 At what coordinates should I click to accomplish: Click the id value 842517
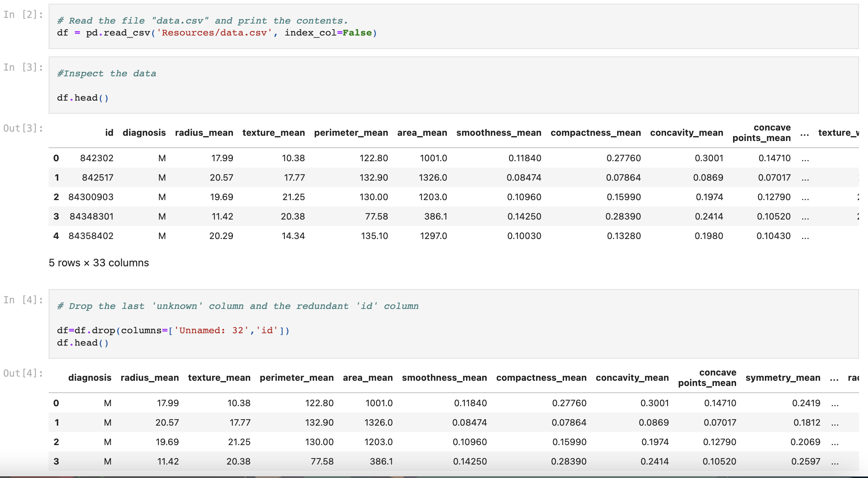[x=98, y=178]
